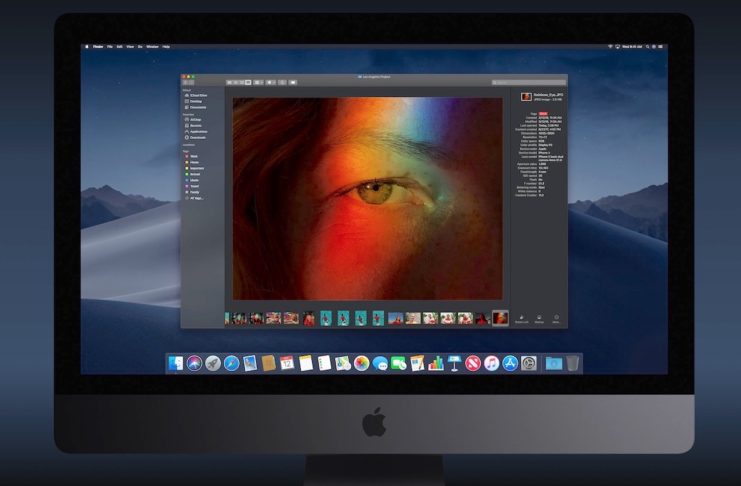Open the View menu
The height and width of the screenshot is (486, 741).
130,47
